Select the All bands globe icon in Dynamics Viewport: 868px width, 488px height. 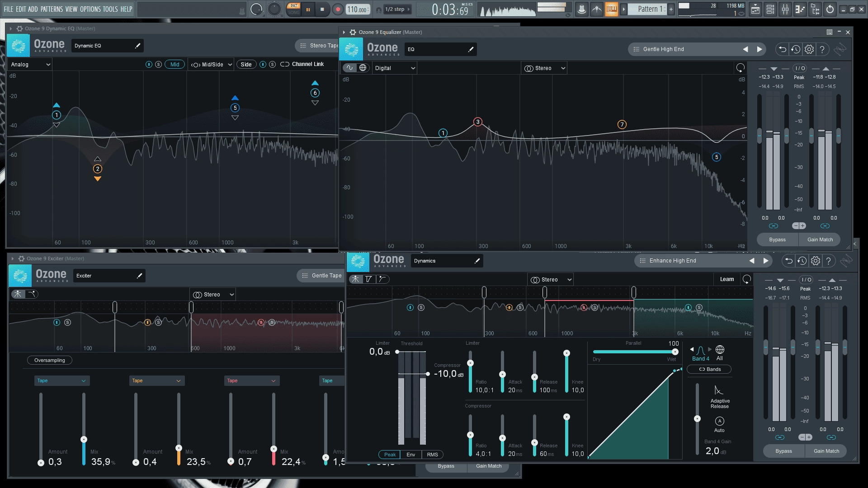point(720,350)
